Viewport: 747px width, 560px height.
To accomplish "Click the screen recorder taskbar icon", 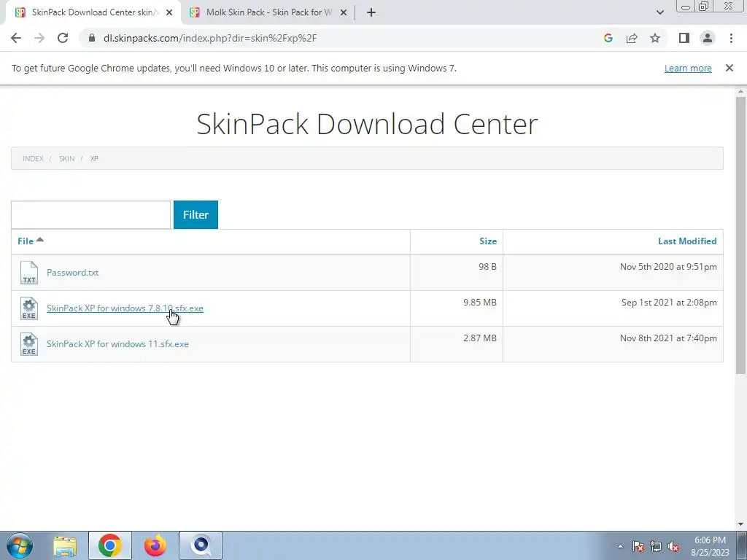I will point(201,545).
